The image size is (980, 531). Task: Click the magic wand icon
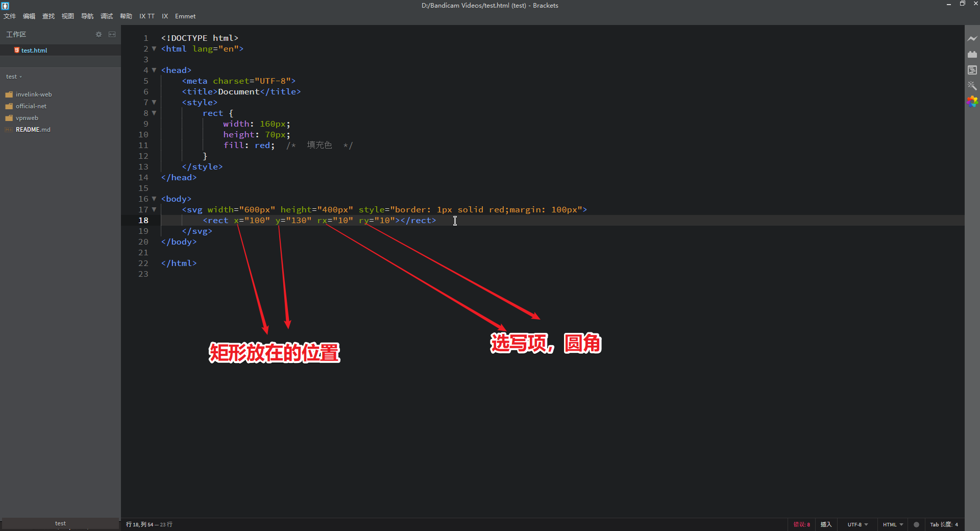coord(972,86)
